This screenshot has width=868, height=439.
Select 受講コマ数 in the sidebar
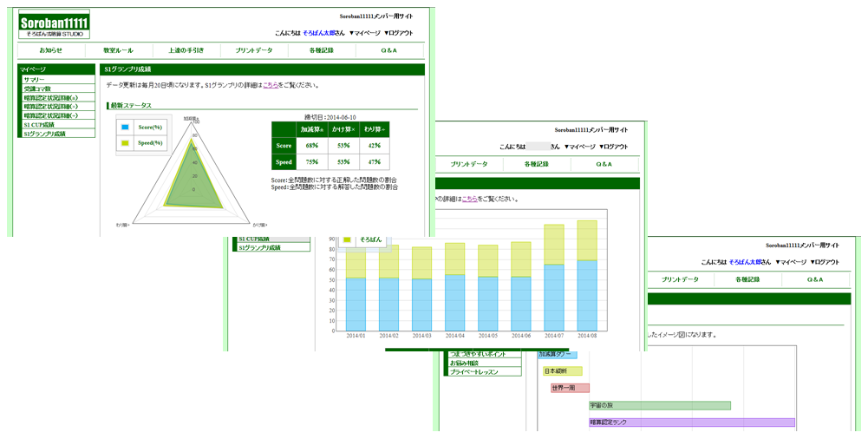click(x=38, y=88)
